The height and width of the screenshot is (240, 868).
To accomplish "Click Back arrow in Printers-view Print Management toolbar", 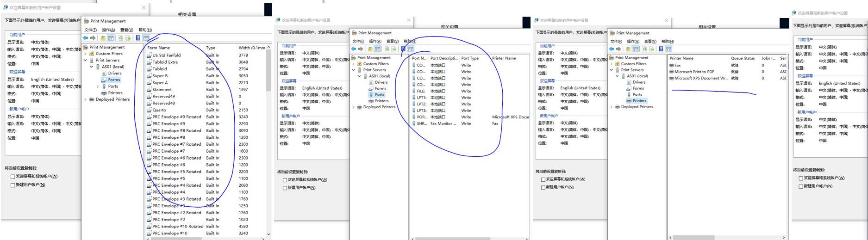I will point(611,49).
